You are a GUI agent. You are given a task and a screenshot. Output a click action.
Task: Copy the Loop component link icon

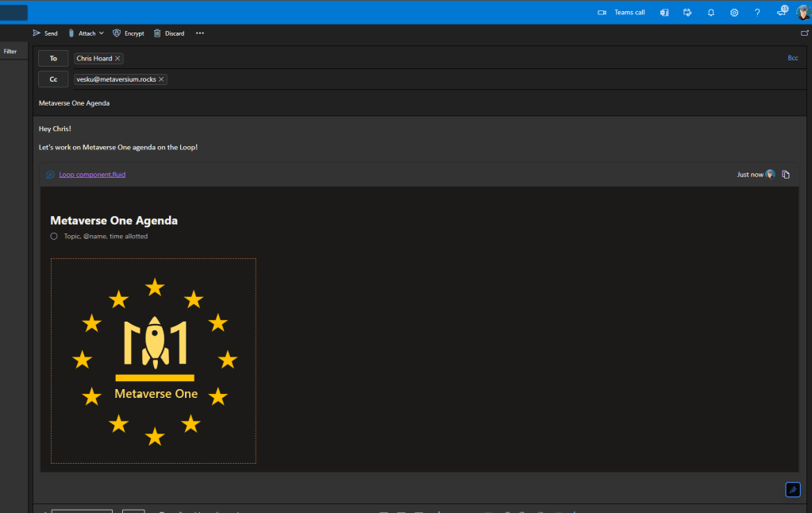786,175
